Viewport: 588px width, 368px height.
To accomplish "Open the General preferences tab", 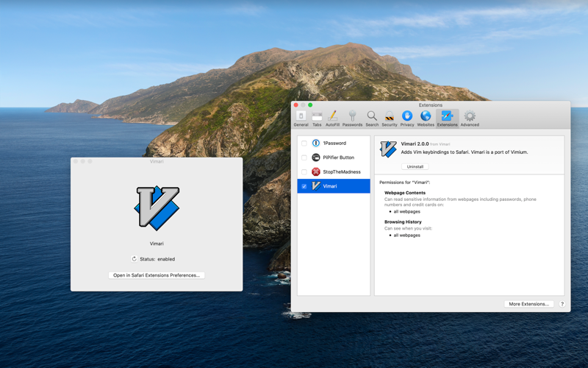I will tap(301, 118).
